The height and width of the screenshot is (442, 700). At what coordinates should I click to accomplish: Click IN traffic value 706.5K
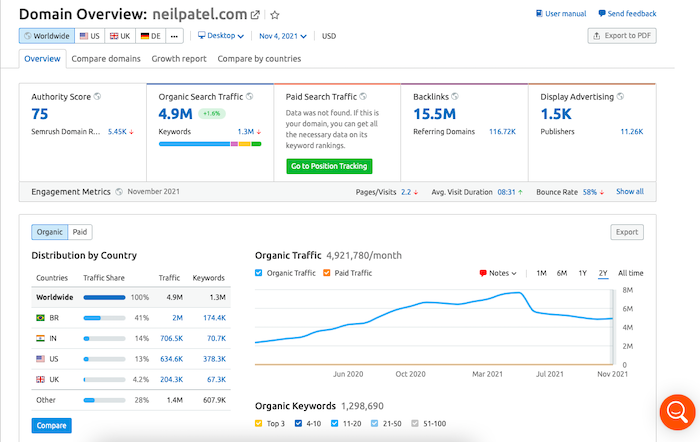pyautogui.click(x=171, y=338)
